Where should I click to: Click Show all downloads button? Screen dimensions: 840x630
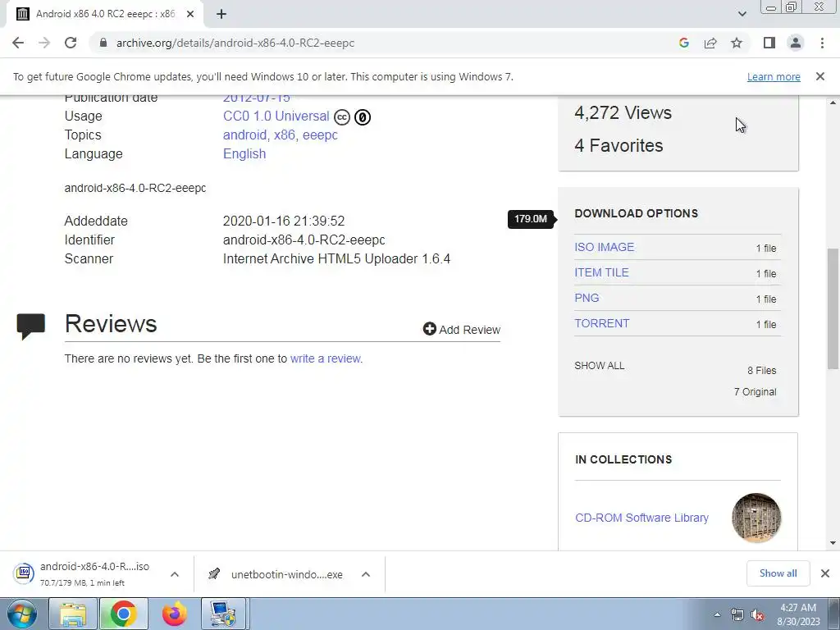pyautogui.click(x=778, y=573)
